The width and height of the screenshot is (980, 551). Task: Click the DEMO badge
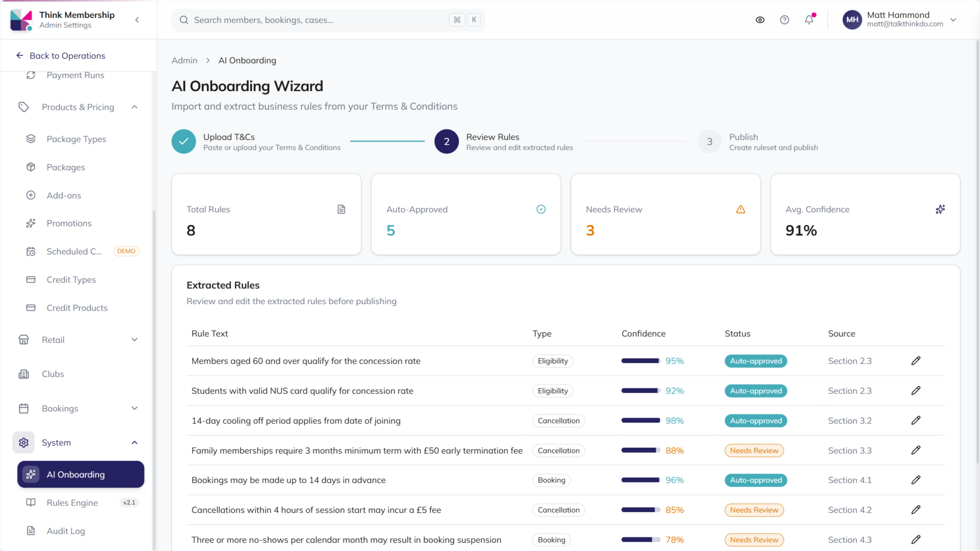126,251
